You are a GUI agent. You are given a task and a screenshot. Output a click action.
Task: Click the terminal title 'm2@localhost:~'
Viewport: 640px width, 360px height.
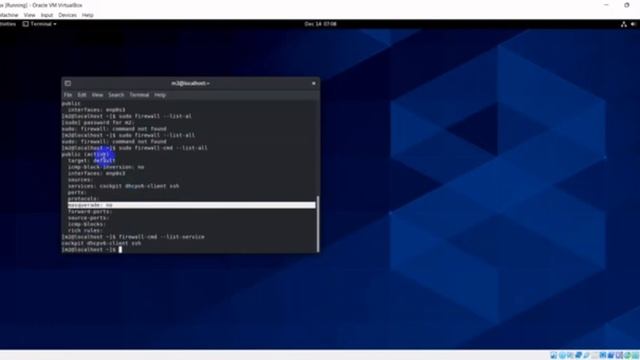190,83
